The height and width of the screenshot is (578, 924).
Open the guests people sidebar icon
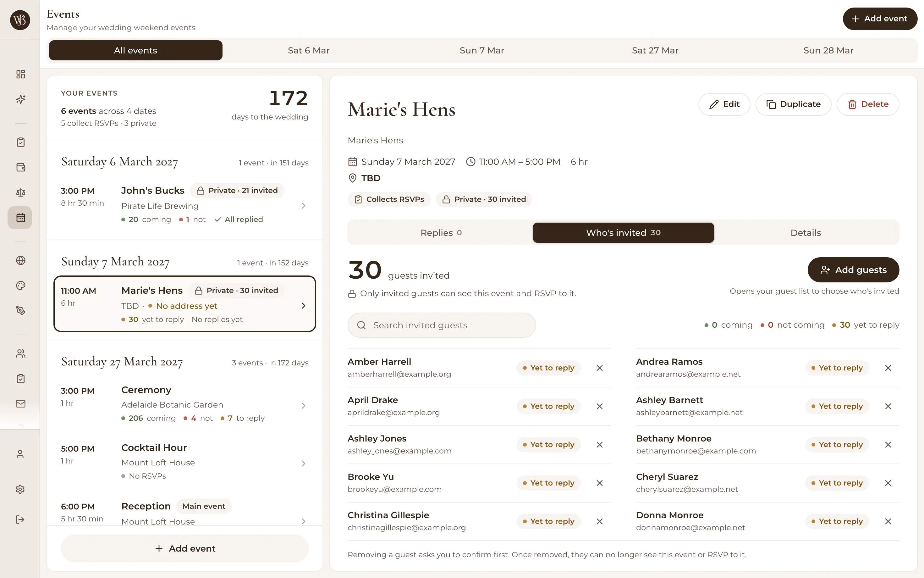(21, 353)
